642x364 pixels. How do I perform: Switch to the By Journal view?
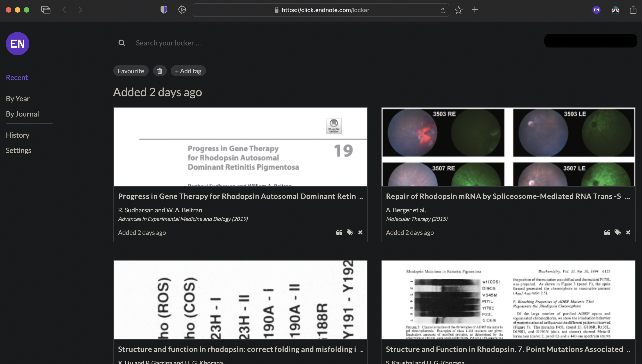22,114
